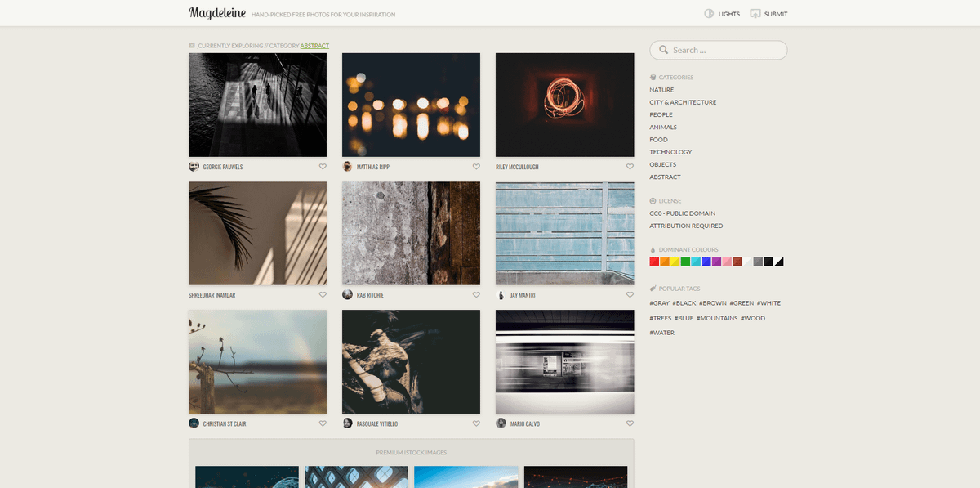Like Mario Calvo's motion blur photo
Viewport: 980px width, 488px height.
pyautogui.click(x=630, y=423)
